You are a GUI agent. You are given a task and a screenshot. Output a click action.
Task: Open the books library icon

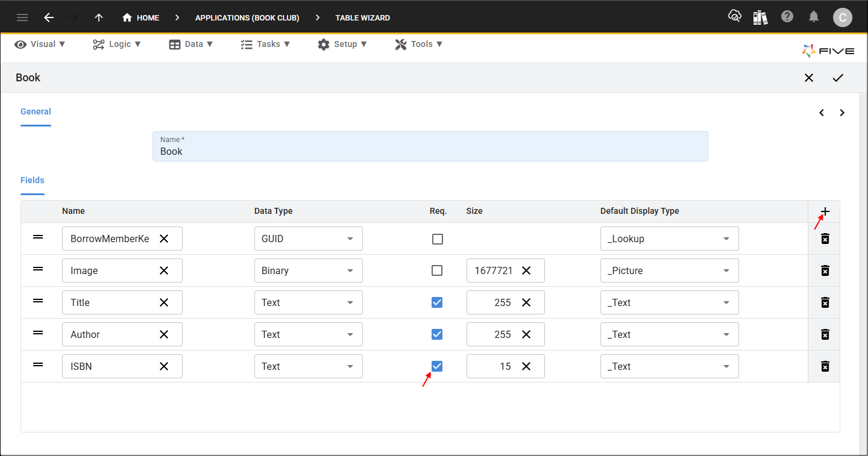(x=761, y=17)
